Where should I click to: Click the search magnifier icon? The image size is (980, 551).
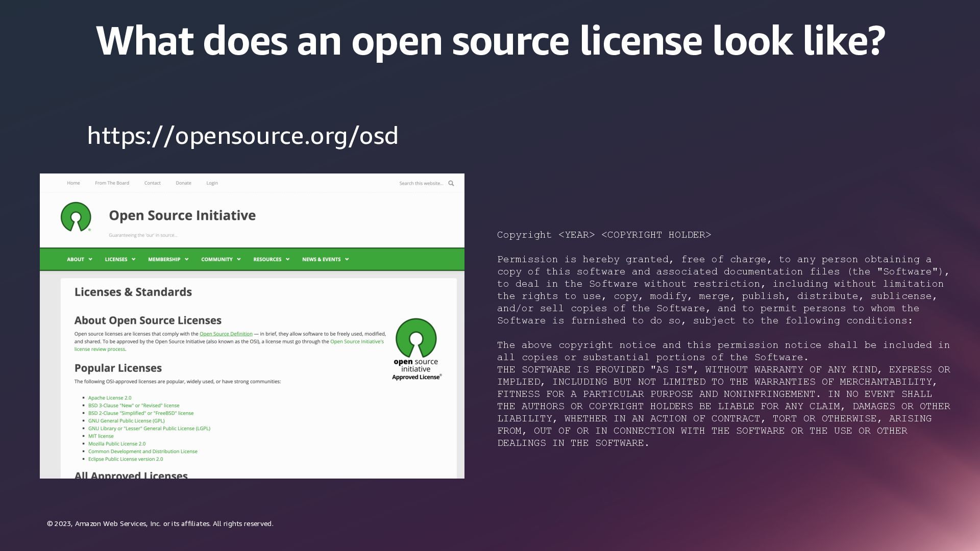click(451, 183)
